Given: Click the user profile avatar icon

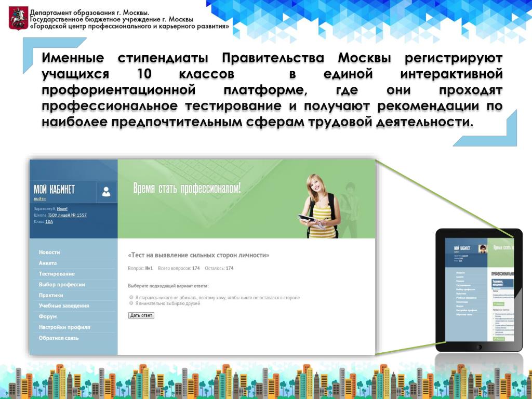Looking at the screenshot, I should 106,192.
